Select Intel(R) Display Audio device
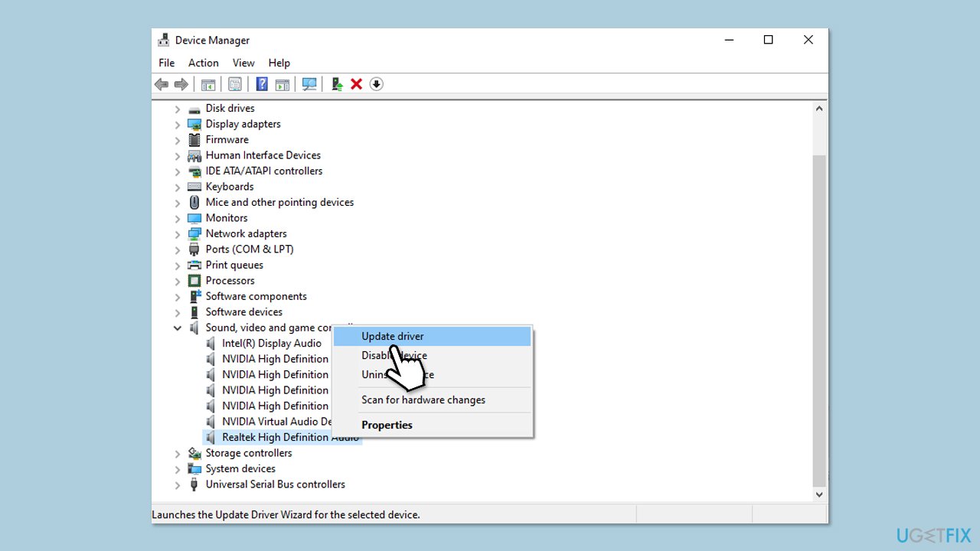The width and height of the screenshot is (980, 551). (272, 344)
